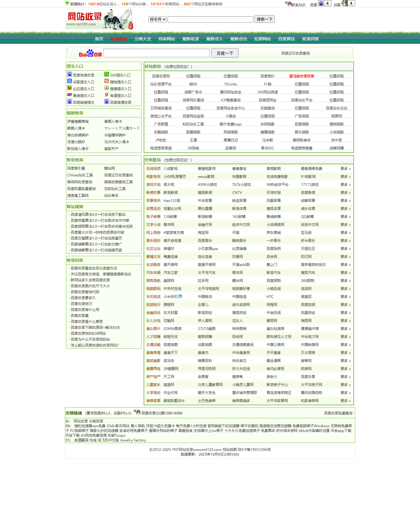Open 最新点出 in navigation bar

coord(239,39)
